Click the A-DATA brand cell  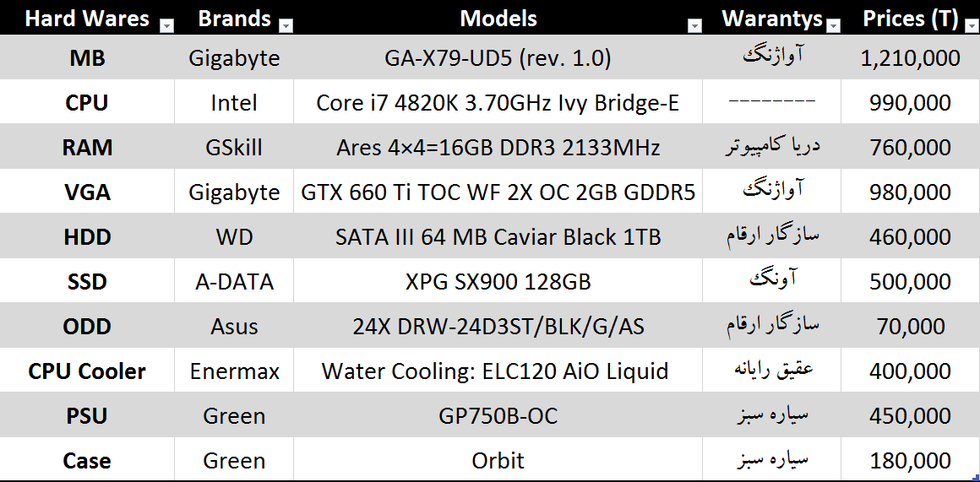coord(234,282)
